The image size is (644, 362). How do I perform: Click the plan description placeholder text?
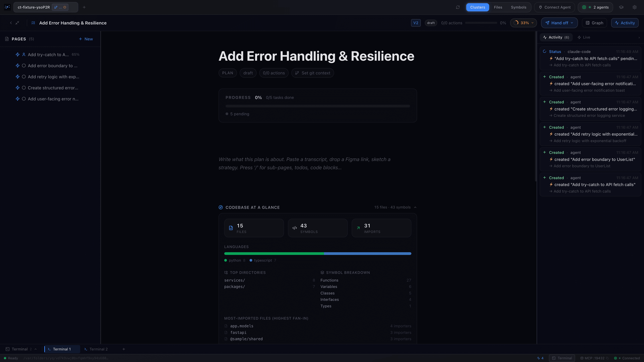pyautogui.click(x=305, y=163)
